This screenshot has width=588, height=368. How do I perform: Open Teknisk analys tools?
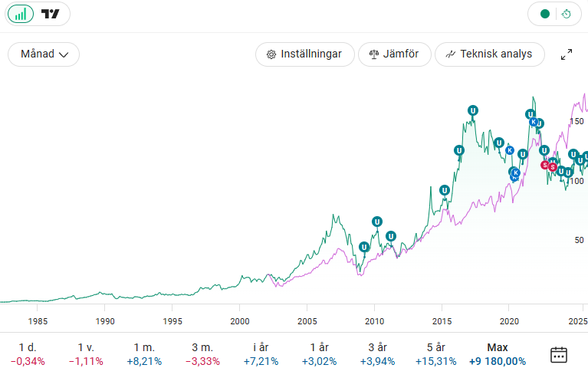click(489, 54)
